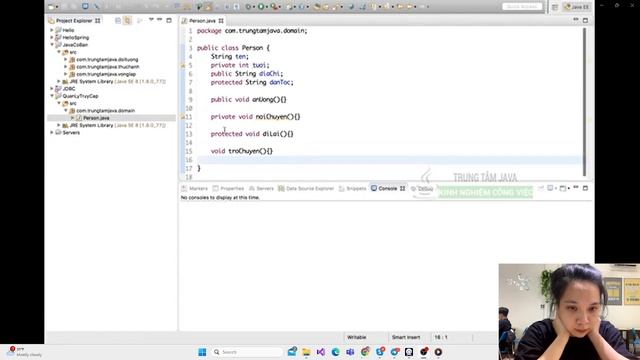
Task: Open the Open Perspective icon
Action: click(555, 7)
